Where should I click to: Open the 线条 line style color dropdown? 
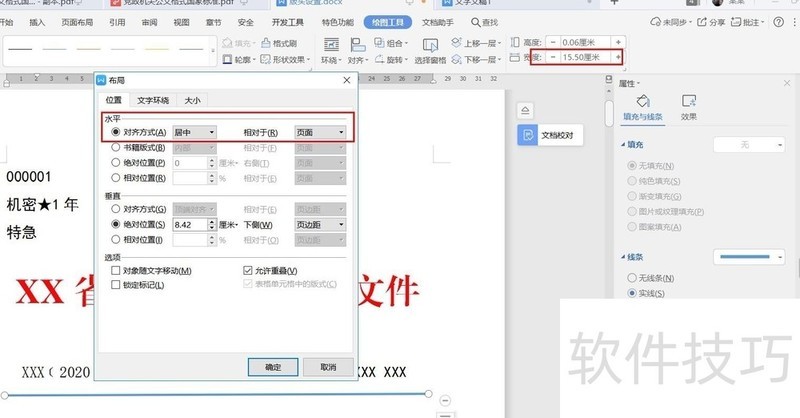pos(781,257)
